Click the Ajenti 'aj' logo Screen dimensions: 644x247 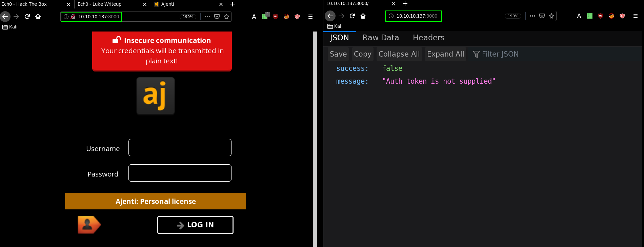point(156,96)
